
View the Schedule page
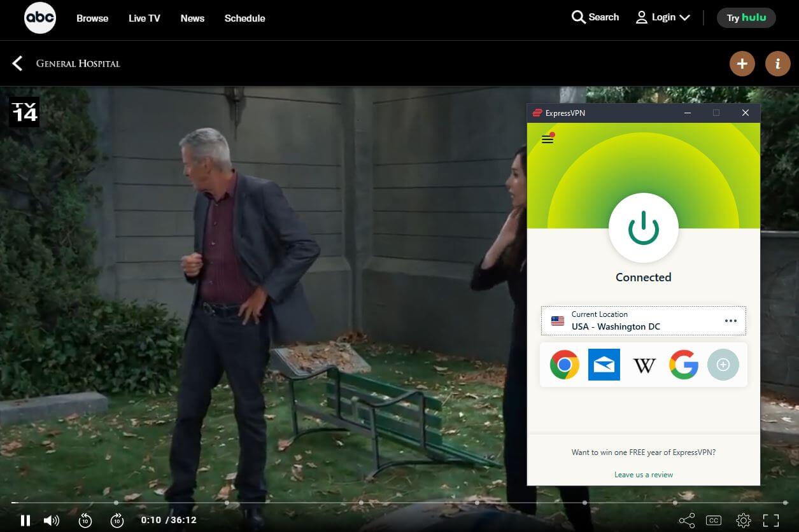(x=244, y=18)
